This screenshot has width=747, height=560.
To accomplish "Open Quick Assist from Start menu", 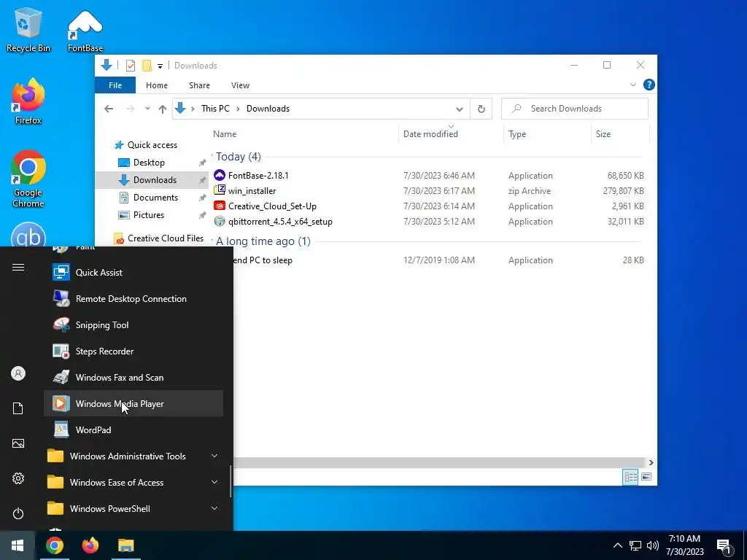I will 133,273.
